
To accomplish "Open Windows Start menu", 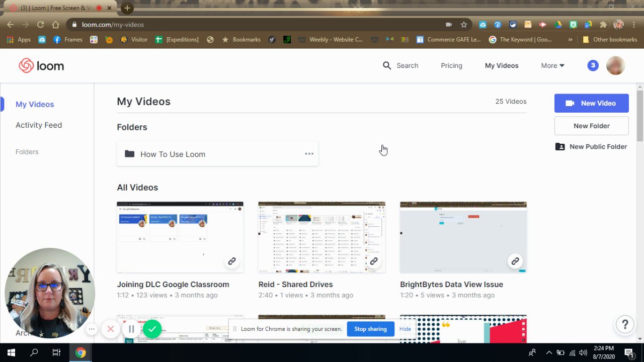I will click(x=11, y=352).
